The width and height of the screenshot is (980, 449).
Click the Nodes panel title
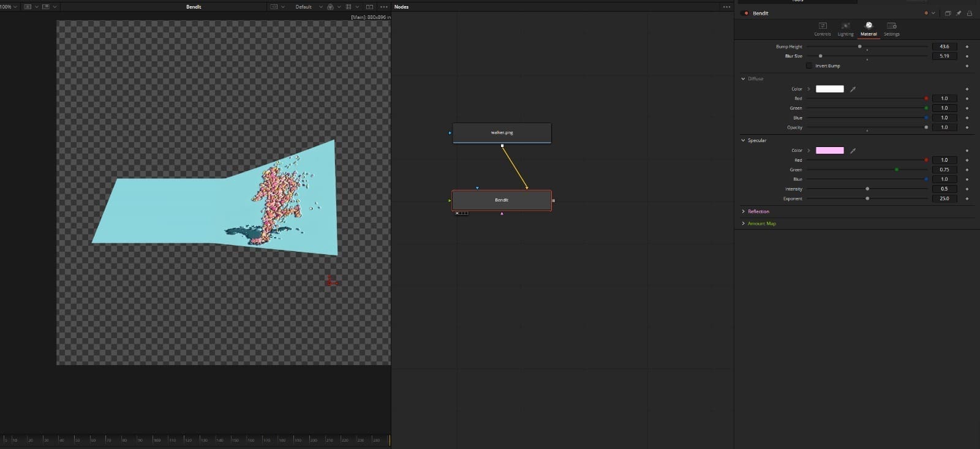coord(402,7)
